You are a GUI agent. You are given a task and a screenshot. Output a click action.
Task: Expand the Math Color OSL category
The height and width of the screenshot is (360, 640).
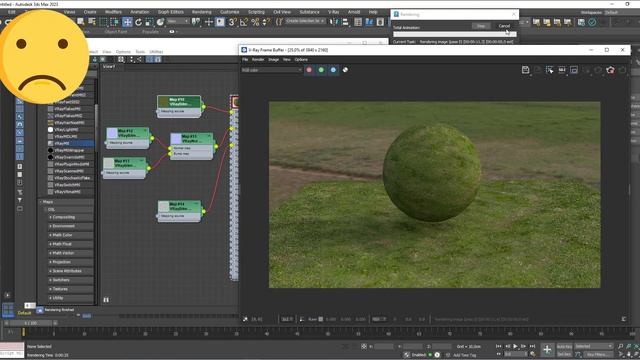[70, 235]
